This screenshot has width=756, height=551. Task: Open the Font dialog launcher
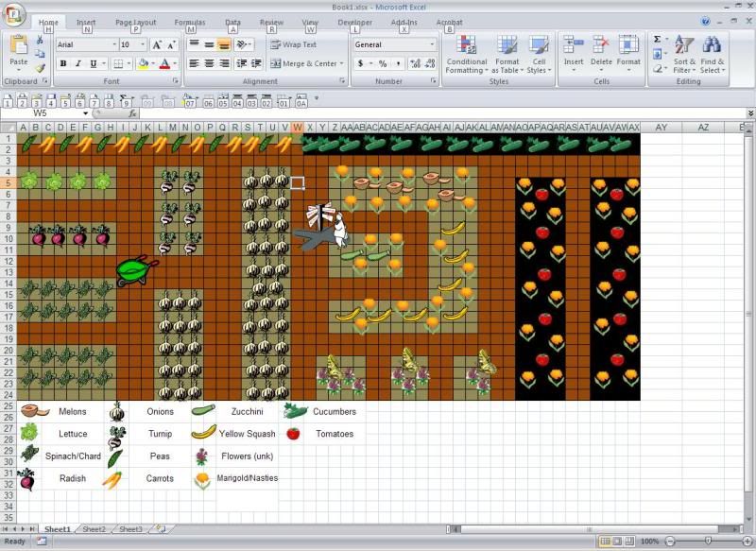[176, 81]
